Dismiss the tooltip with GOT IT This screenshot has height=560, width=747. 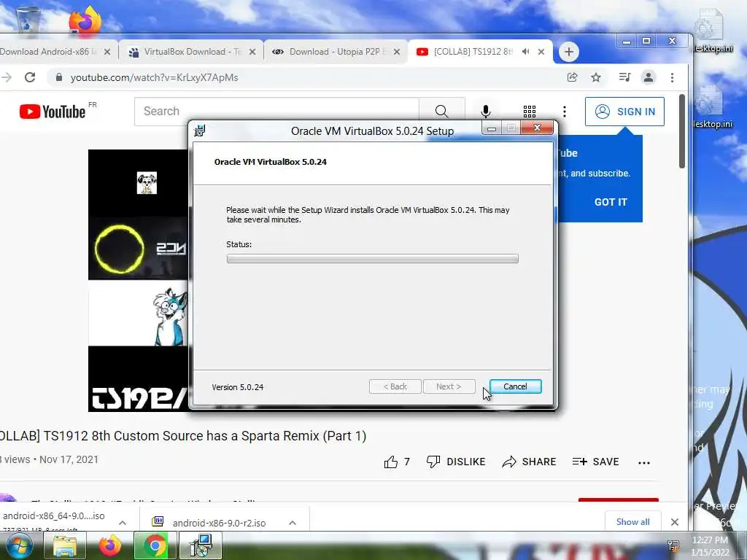click(x=611, y=202)
